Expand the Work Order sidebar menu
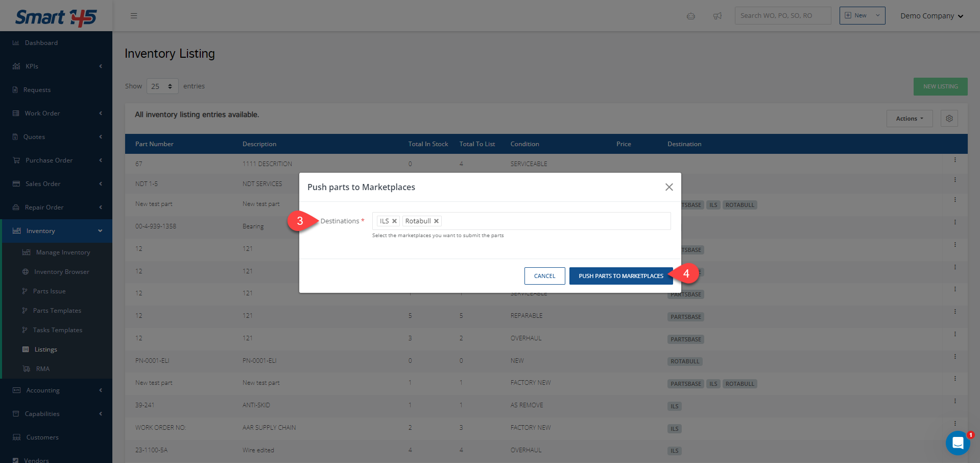The height and width of the screenshot is (463, 980). pos(56,113)
